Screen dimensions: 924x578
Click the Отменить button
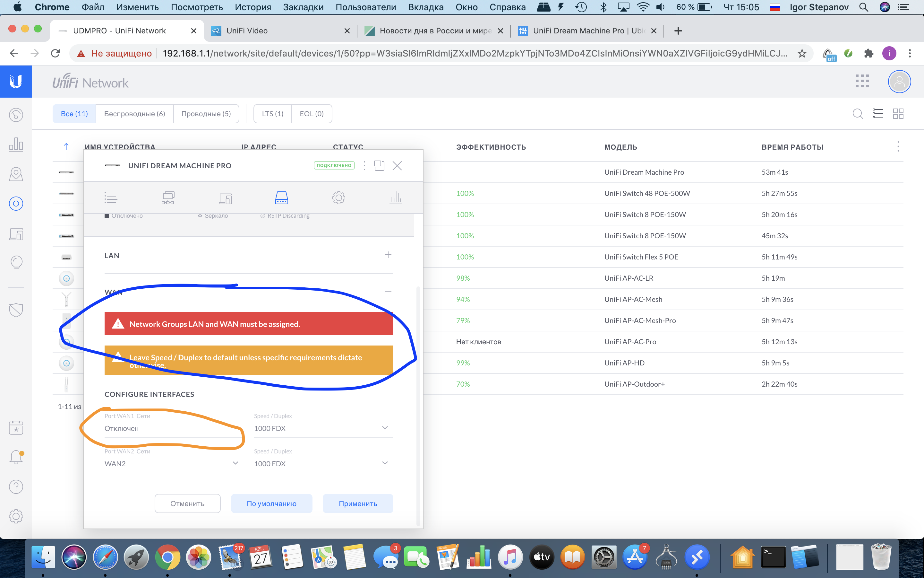pos(187,504)
